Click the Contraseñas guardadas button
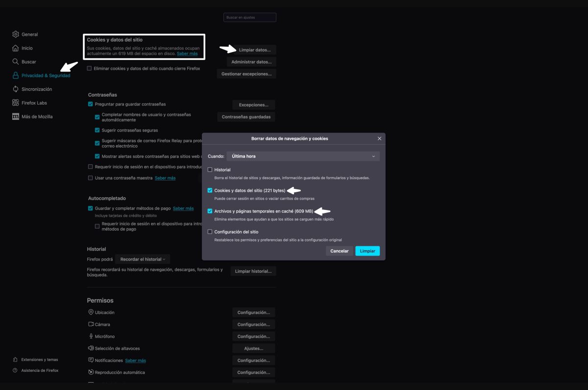Image resolution: width=588 pixels, height=390 pixels. [246, 117]
